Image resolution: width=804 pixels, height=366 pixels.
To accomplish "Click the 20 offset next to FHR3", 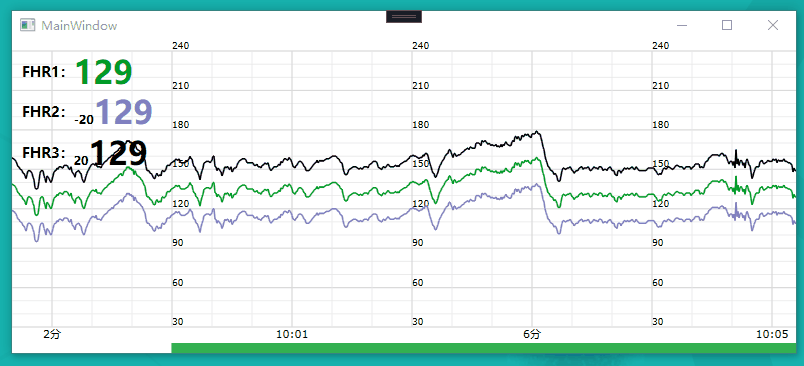I will click(81, 160).
